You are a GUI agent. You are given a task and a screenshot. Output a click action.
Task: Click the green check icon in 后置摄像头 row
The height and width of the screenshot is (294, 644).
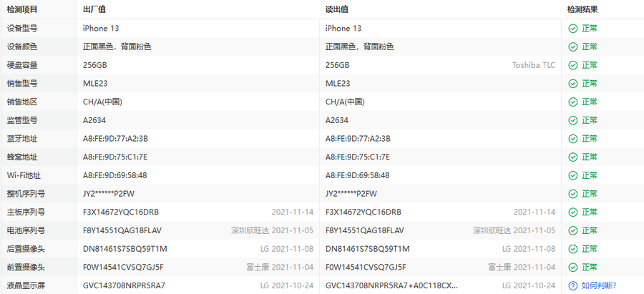coord(573,249)
